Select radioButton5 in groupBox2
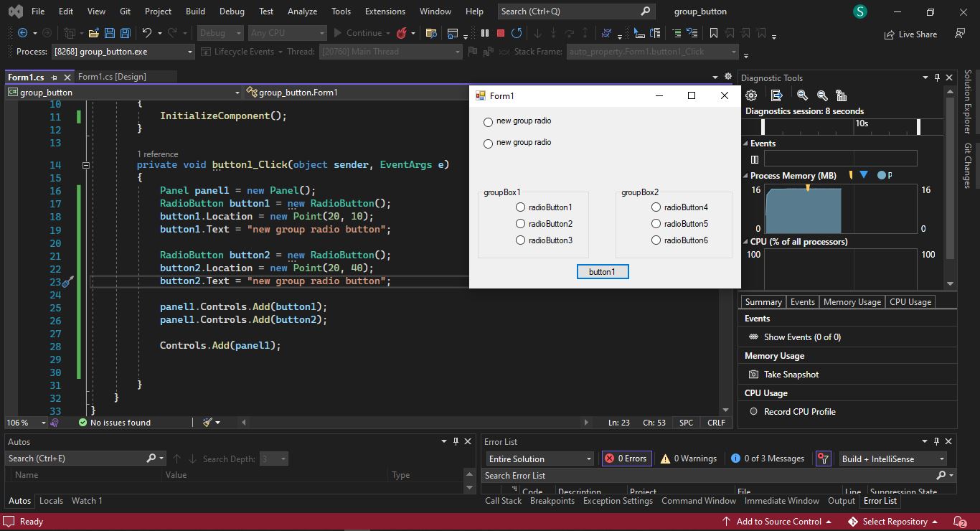The height and width of the screenshot is (531, 980). tap(656, 224)
